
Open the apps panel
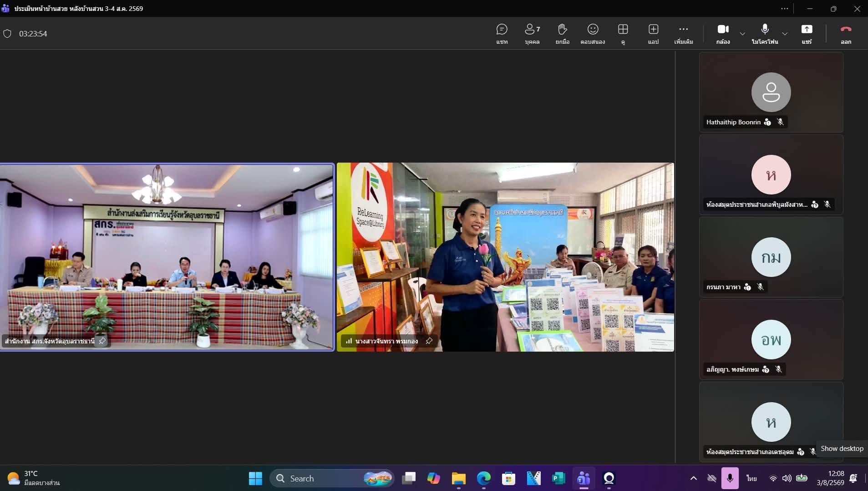653,34
